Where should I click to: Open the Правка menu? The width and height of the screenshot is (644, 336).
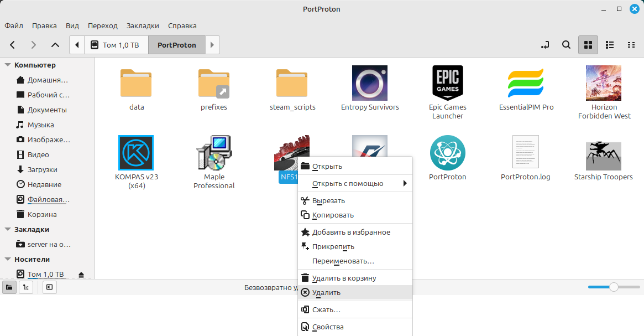44,25
